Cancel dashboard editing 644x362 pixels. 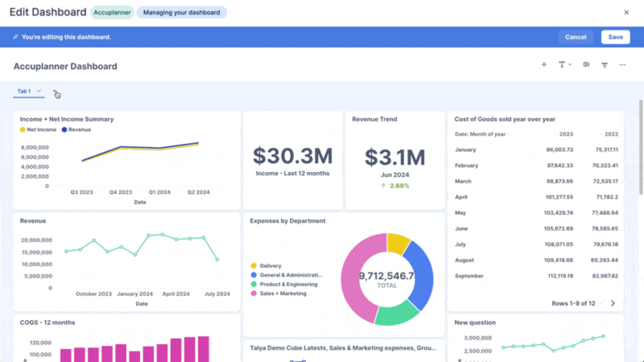(x=576, y=37)
